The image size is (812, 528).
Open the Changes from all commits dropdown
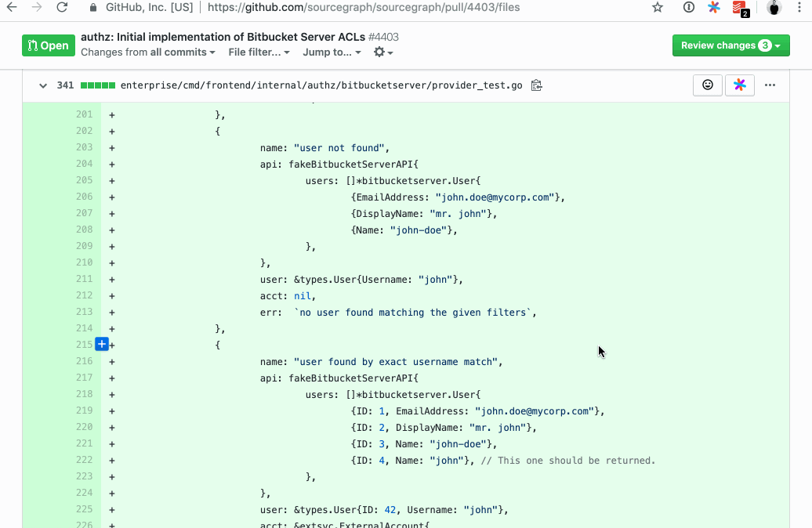(x=147, y=52)
